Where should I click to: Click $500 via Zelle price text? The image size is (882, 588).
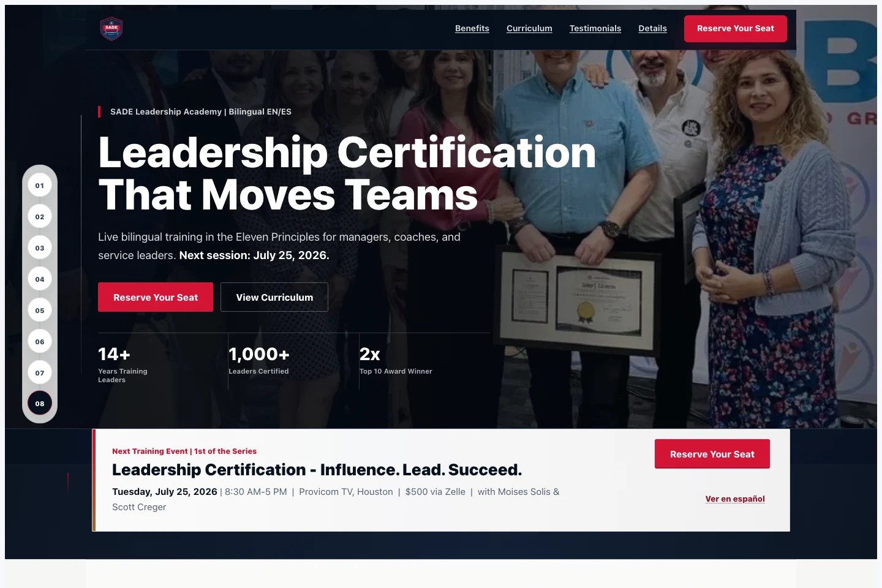click(435, 491)
